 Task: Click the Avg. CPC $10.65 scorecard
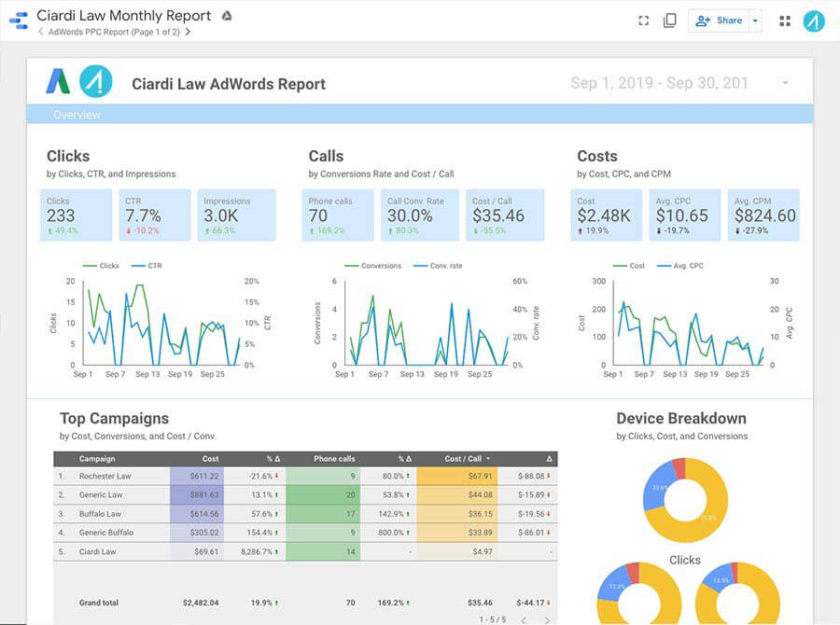point(685,215)
